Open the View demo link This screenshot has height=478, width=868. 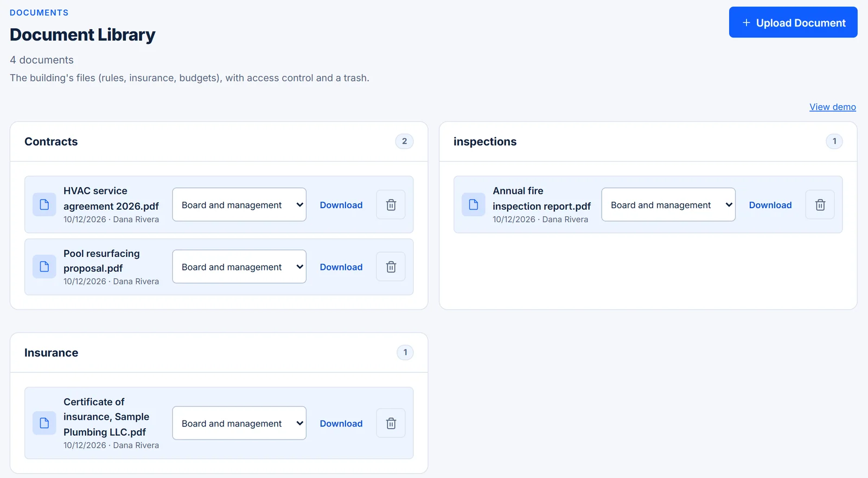[833, 107]
